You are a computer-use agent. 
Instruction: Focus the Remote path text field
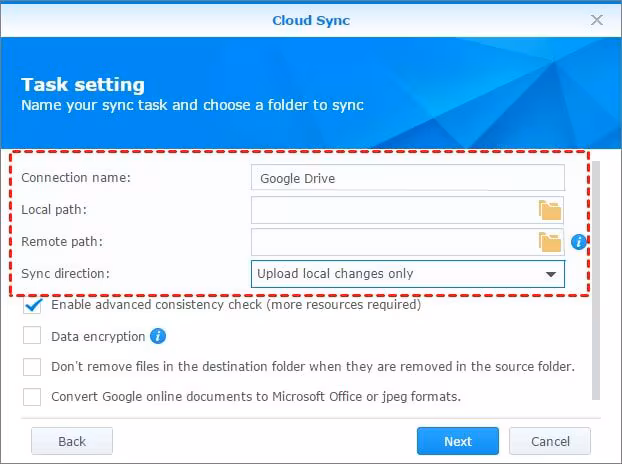392,241
